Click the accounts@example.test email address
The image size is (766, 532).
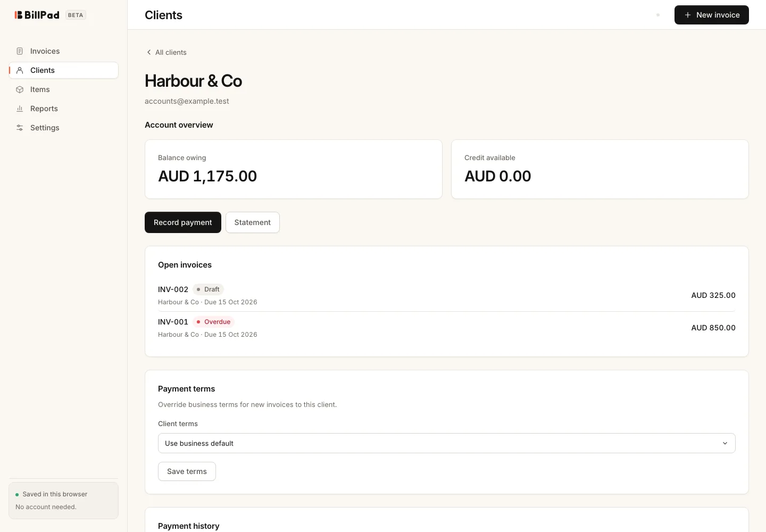click(x=187, y=101)
